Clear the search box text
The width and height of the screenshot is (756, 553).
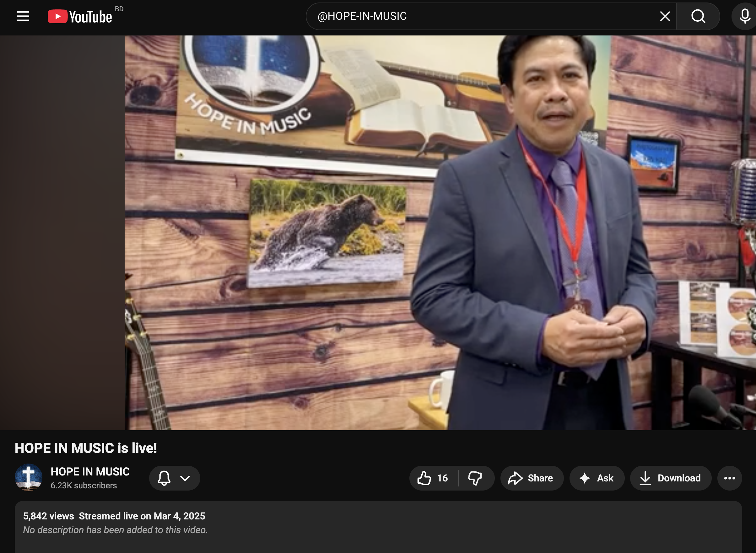tap(665, 16)
